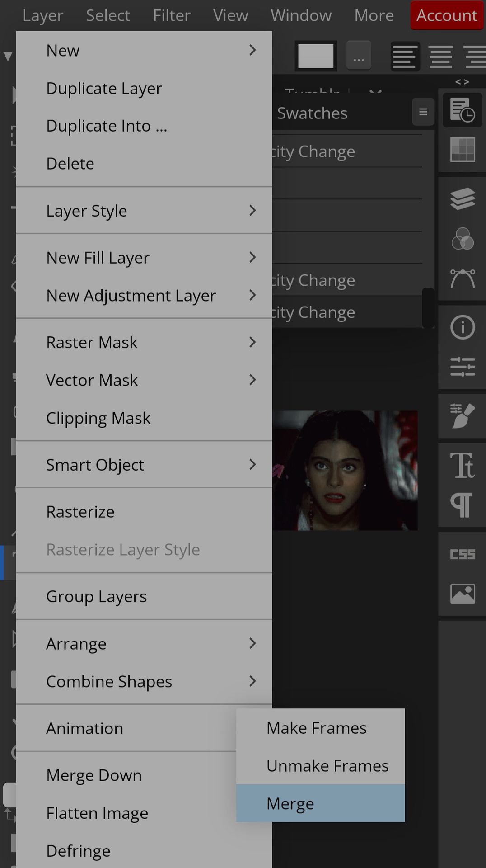486x868 pixels.
Task: Click the white text color swatch
Action: [316, 56]
